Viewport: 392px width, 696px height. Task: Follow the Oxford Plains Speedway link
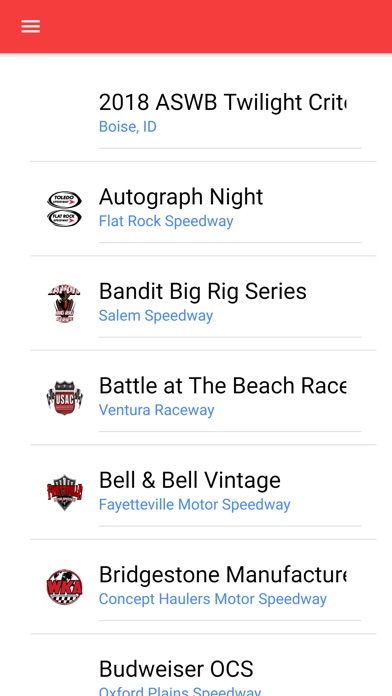click(180, 691)
